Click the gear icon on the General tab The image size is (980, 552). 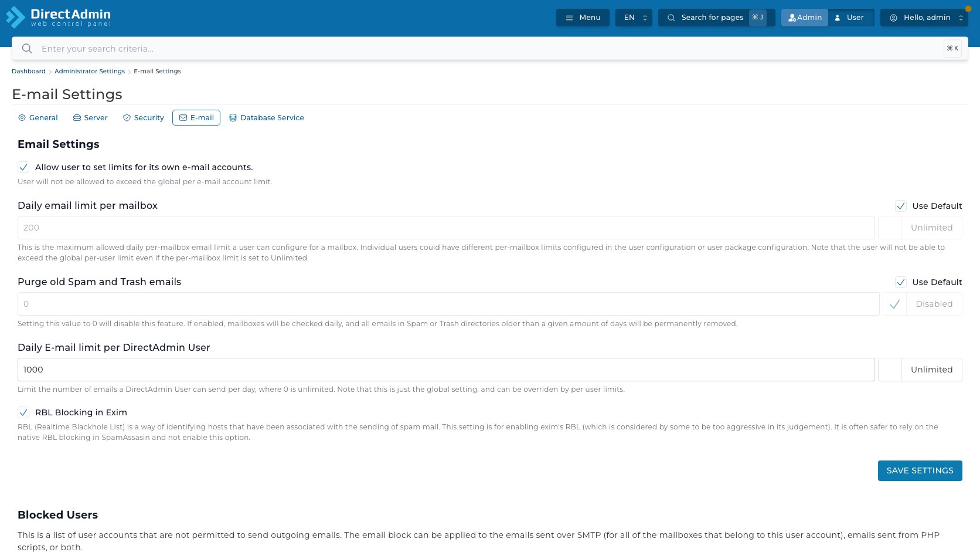(22, 118)
